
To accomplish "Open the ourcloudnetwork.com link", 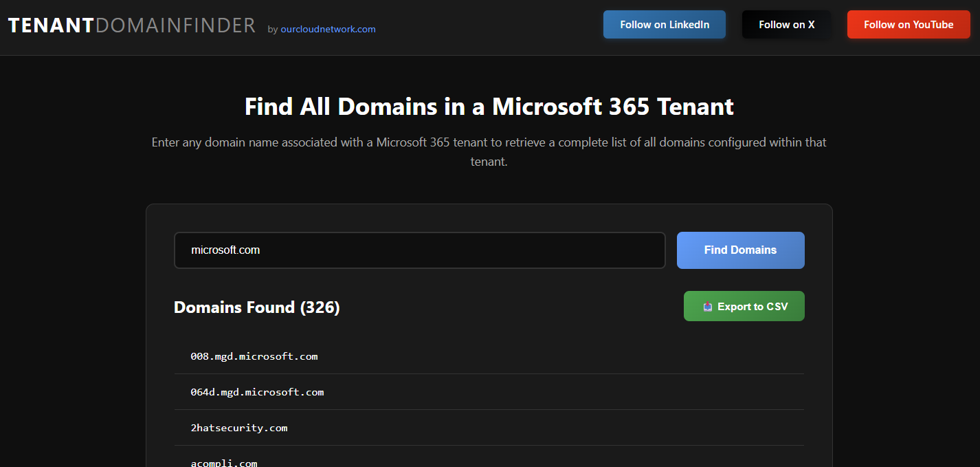I will point(328,30).
